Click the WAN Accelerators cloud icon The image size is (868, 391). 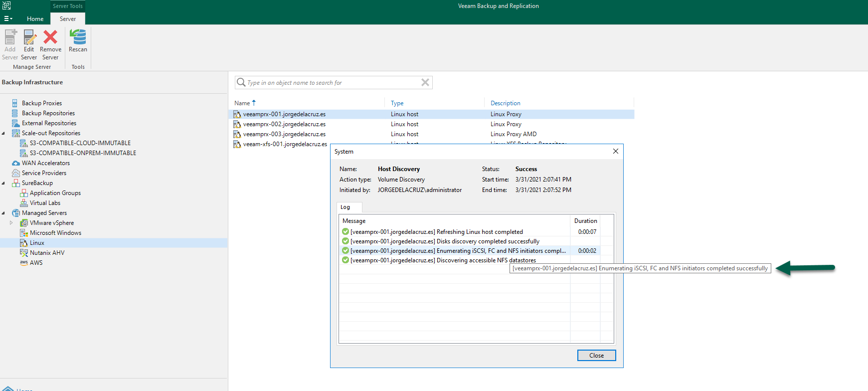(x=15, y=163)
